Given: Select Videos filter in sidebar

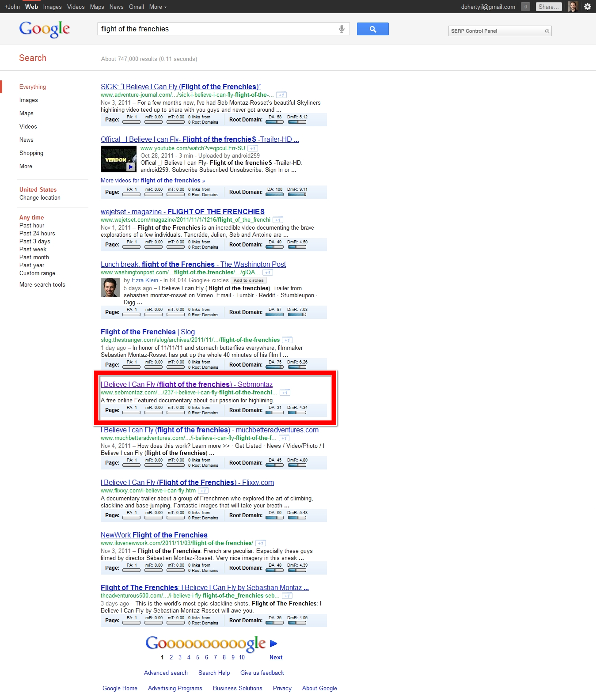Looking at the screenshot, I should pyautogui.click(x=28, y=127).
